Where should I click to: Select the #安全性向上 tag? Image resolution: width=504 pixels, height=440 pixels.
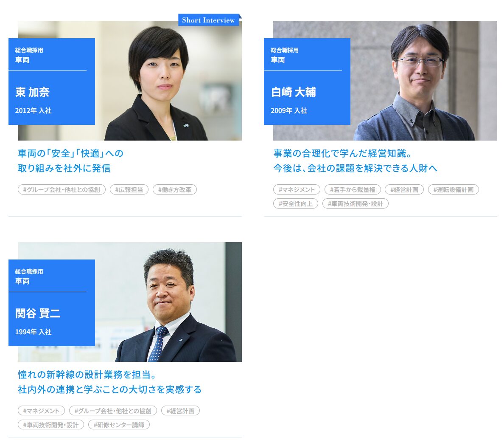[296, 204]
